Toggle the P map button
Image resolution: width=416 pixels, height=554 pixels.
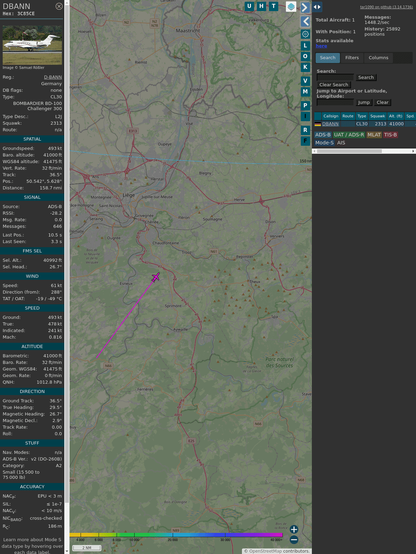[x=305, y=105]
